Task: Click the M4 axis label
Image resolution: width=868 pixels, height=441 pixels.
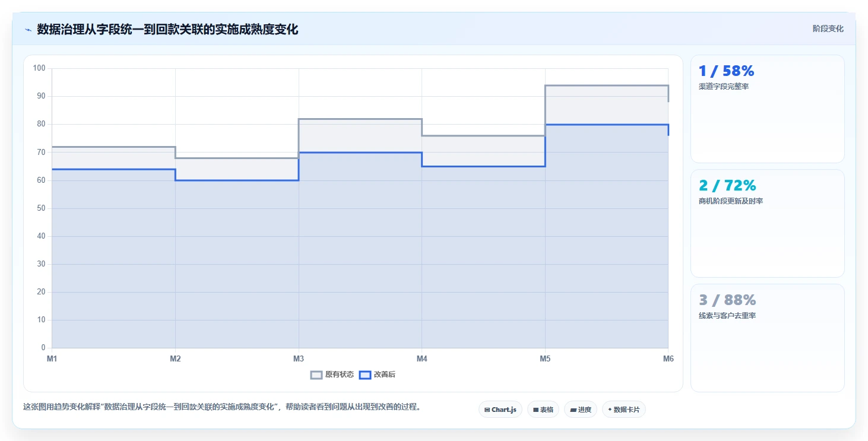Action: coord(422,358)
